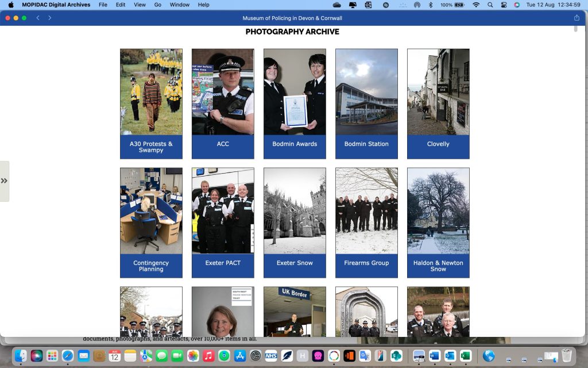Open the Contingency Planning album label

(x=151, y=266)
